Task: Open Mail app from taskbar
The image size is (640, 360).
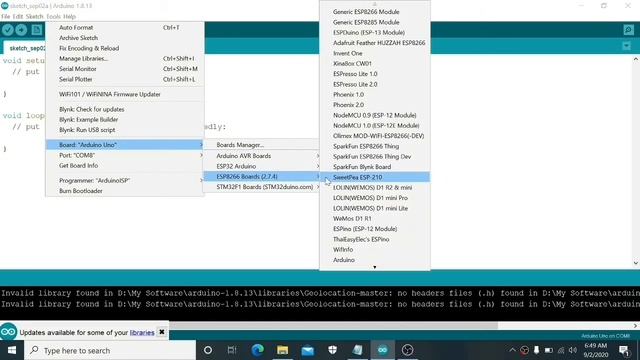Action: (x=308, y=350)
